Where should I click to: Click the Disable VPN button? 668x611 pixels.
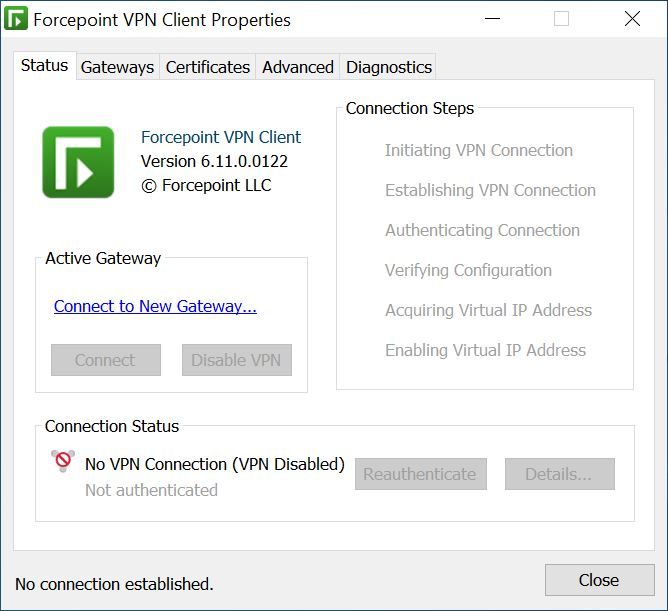(237, 360)
